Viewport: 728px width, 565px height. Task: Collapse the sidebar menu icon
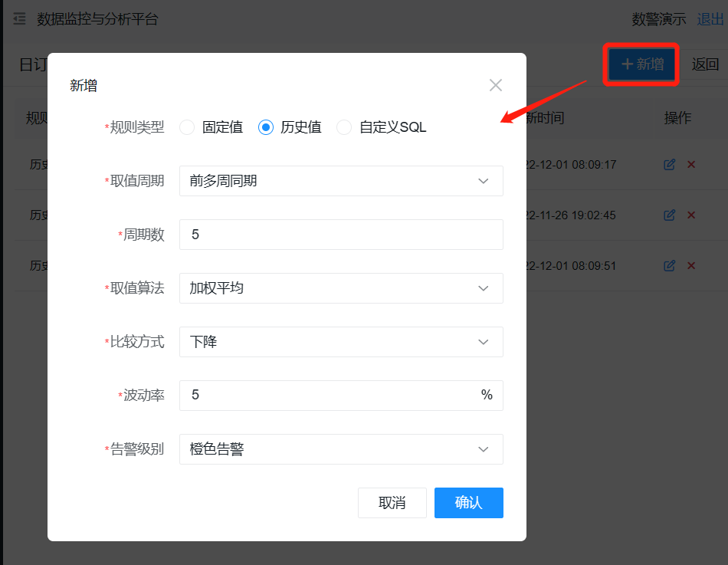pyautogui.click(x=20, y=19)
